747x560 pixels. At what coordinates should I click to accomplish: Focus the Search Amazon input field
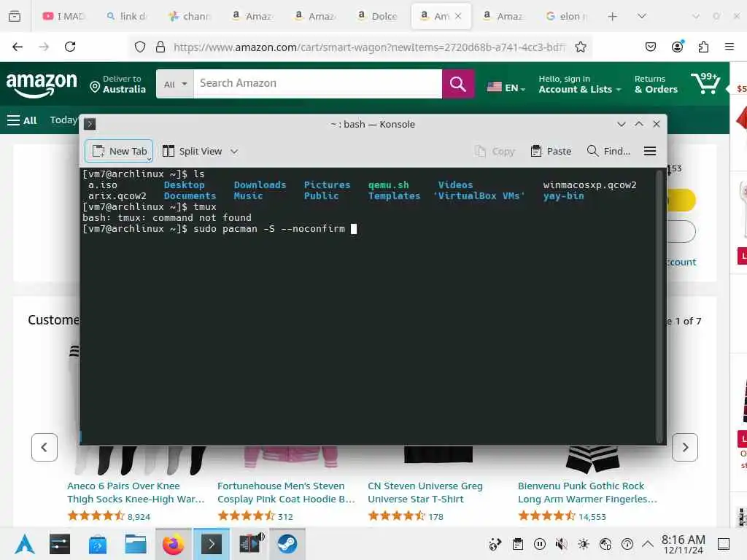point(318,84)
